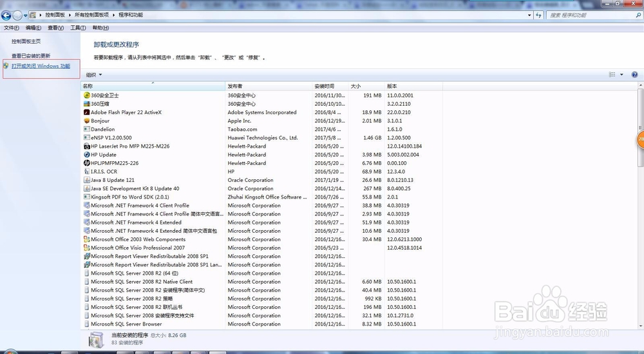The width and height of the screenshot is (644, 354).
Task: Select HP LaserJet Pro MFP M225-M226 icon
Action: coord(87,146)
